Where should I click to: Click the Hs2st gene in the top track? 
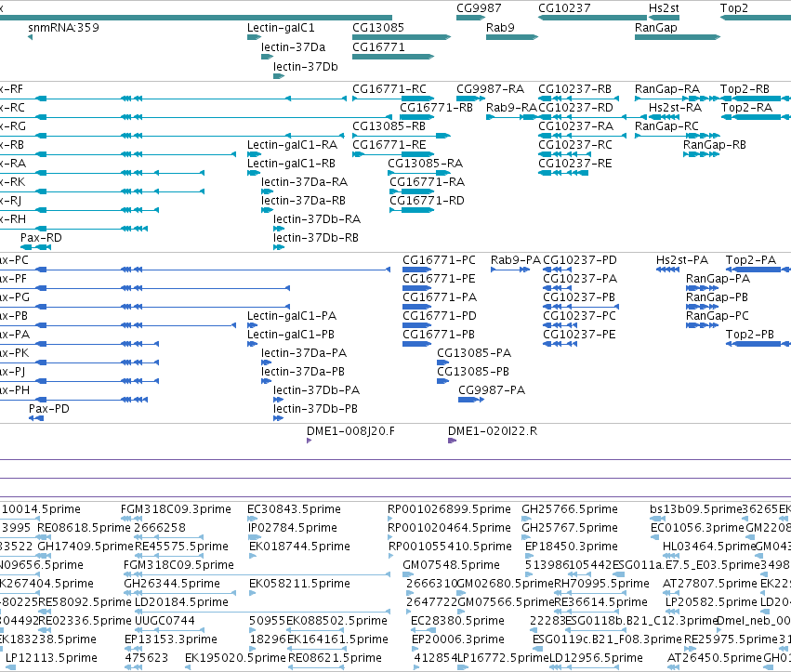tap(664, 18)
